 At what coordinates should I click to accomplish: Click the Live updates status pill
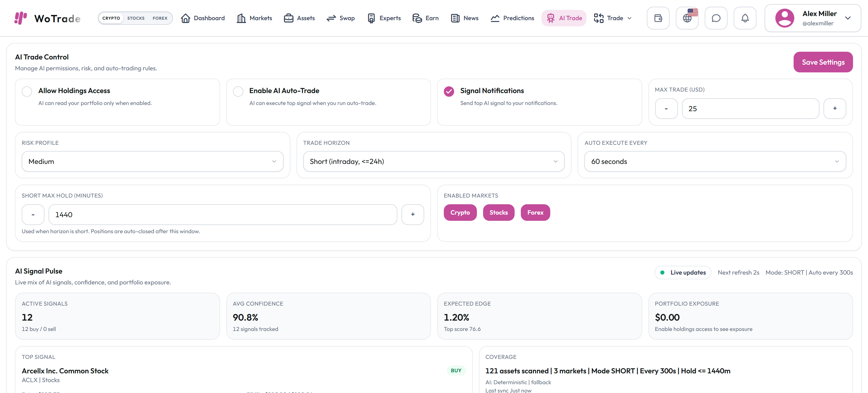(683, 273)
